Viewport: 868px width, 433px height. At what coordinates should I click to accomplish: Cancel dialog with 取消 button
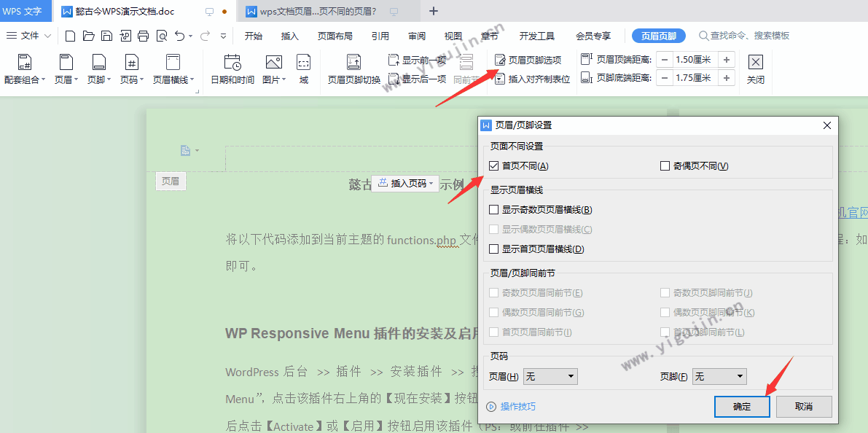[804, 407]
